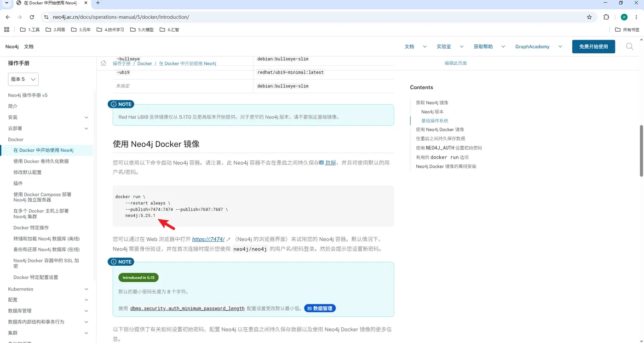644x343 pixels.
Task: Open the 5.大模型 bookmark folder
Action: point(142,29)
